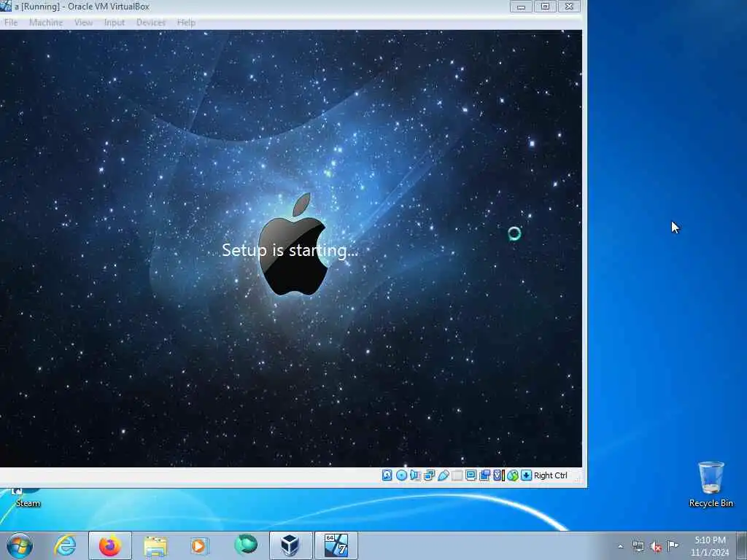The image size is (747, 560).
Task: Click the Apple logo in the VM screen
Action: pyautogui.click(x=293, y=244)
